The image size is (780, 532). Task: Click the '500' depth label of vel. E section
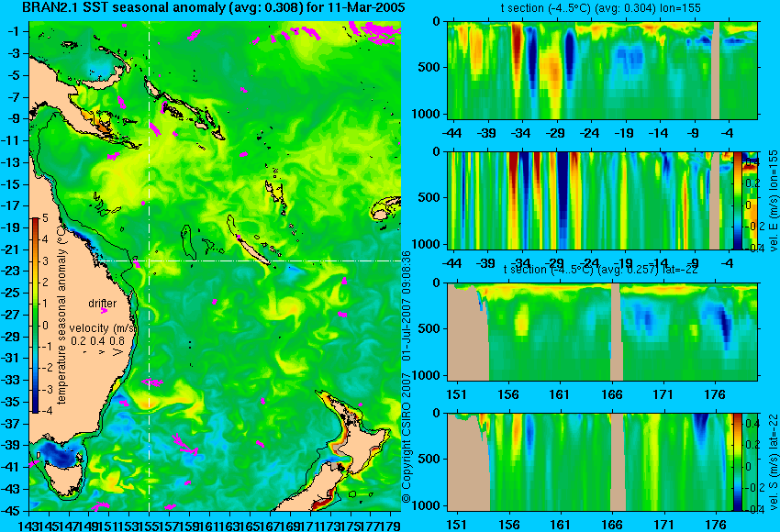(x=429, y=197)
